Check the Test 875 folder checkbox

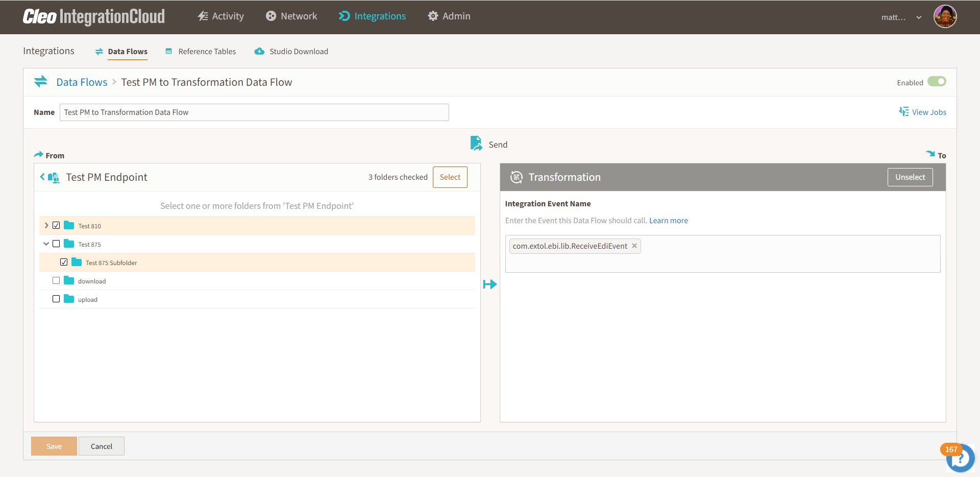coord(56,244)
